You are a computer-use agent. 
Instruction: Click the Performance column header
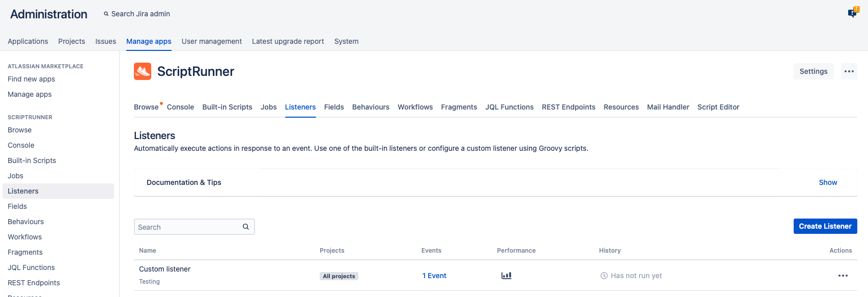point(516,251)
